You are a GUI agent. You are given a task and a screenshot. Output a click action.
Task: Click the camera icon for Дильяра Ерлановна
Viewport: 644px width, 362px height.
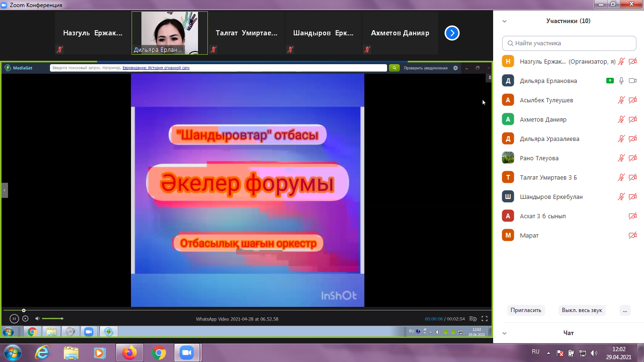point(633,81)
